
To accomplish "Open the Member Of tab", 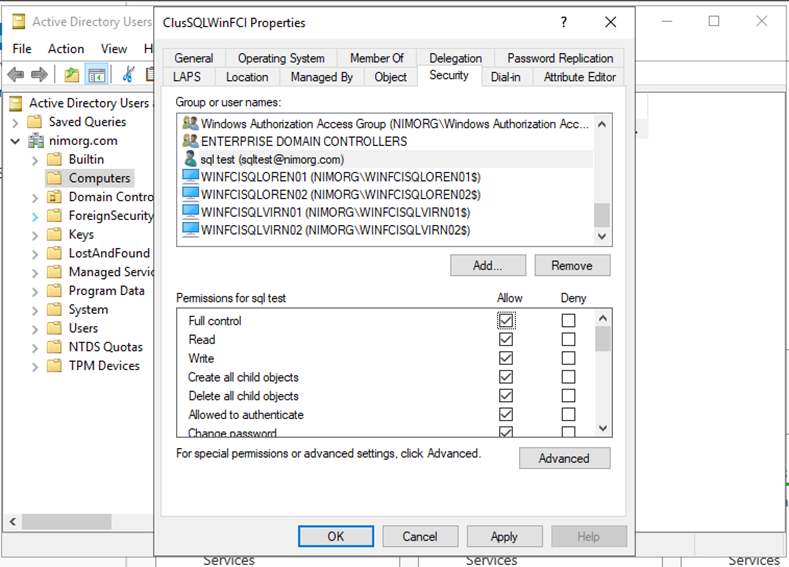I will pos(377,58).
